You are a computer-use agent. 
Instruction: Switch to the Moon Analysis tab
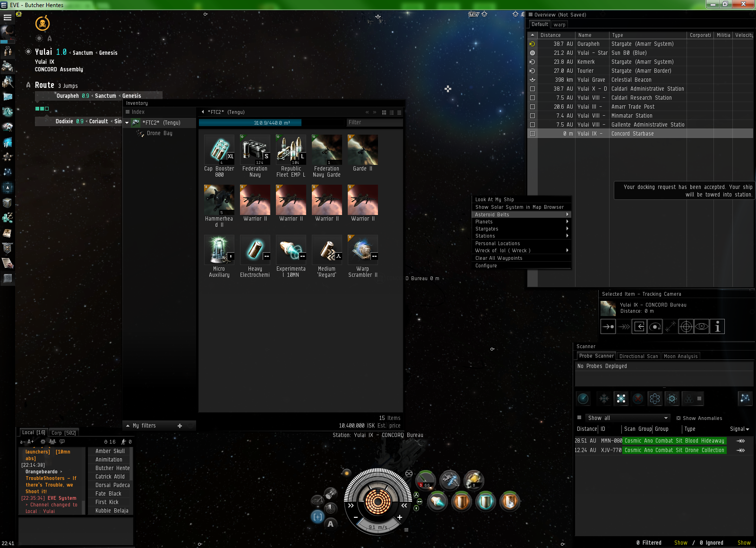pyautogui.click(x=680, y=356)
